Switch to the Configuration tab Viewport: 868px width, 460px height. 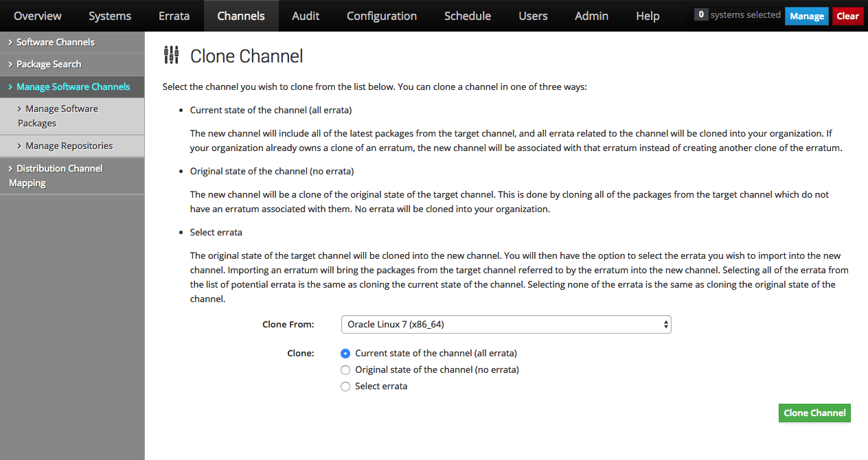tap(382, 16)
